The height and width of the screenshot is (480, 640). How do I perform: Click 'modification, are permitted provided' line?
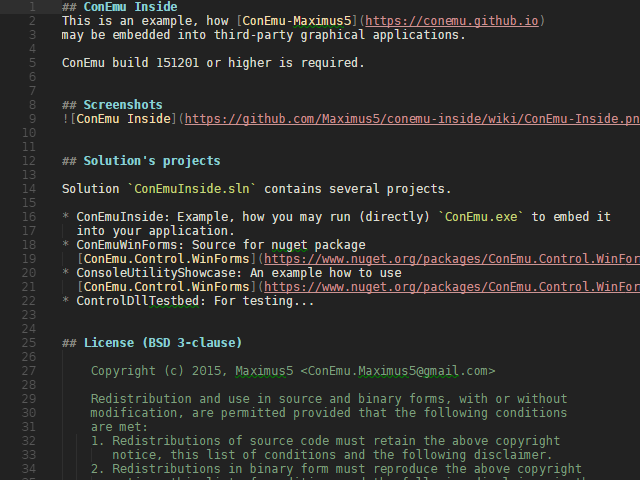point(329,413)
